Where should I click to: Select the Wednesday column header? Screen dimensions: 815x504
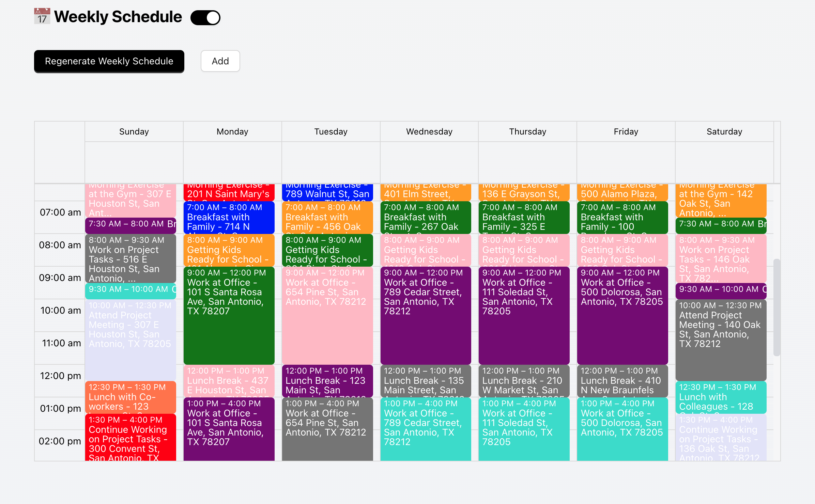coord(429,132)
